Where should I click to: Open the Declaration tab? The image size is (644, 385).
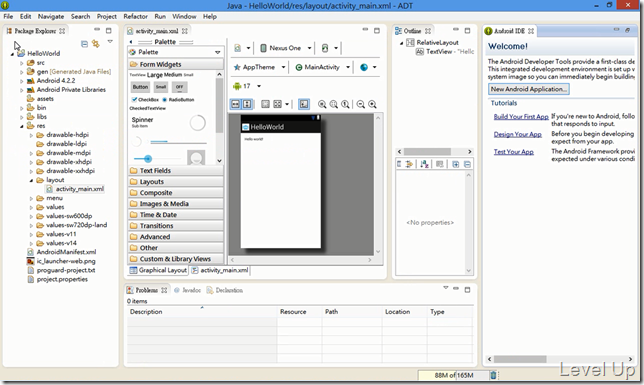[x=225, y=290]
